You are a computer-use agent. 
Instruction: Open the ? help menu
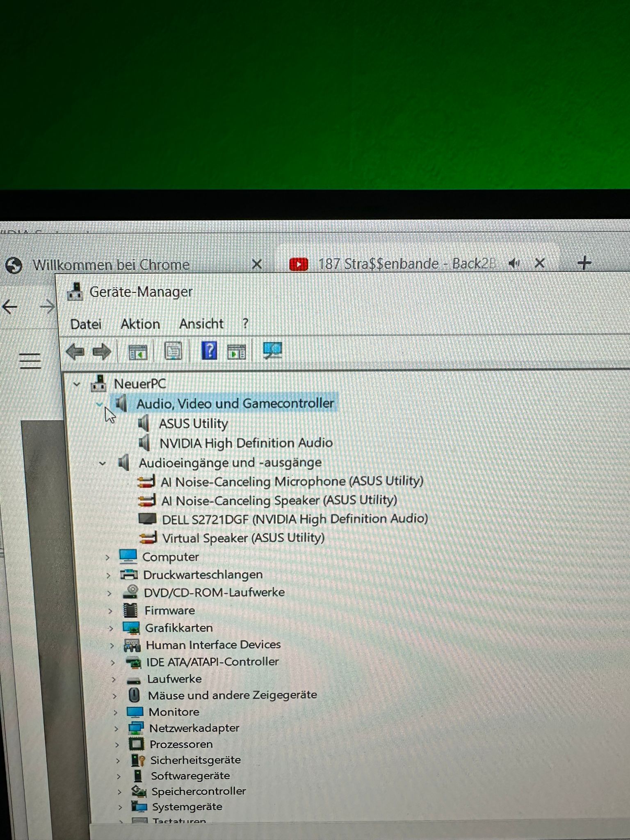pyautogui.click(x=245, y=323)
